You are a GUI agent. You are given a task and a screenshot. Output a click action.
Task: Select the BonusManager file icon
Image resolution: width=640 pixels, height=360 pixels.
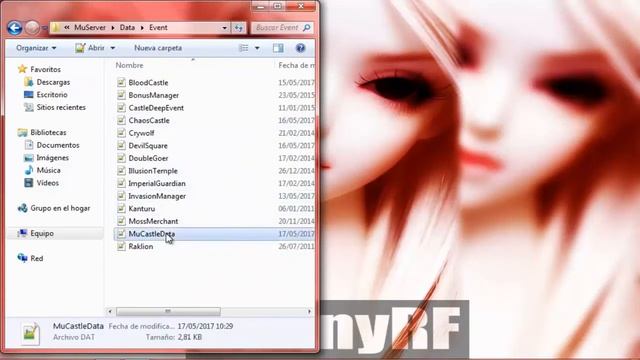[x=121, y=95]
